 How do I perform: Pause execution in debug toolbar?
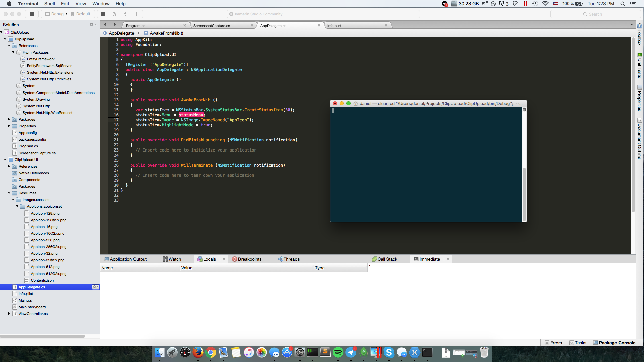click(103, 14)
